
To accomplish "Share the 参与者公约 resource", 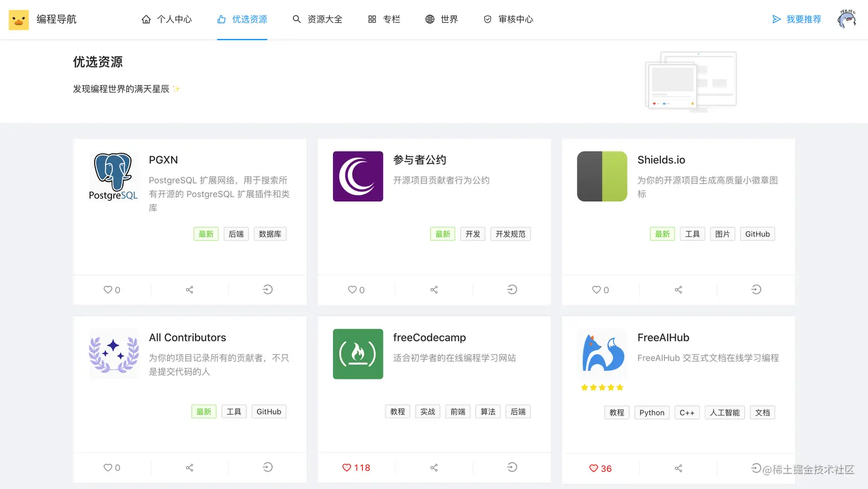I will [x=434, y=290].
